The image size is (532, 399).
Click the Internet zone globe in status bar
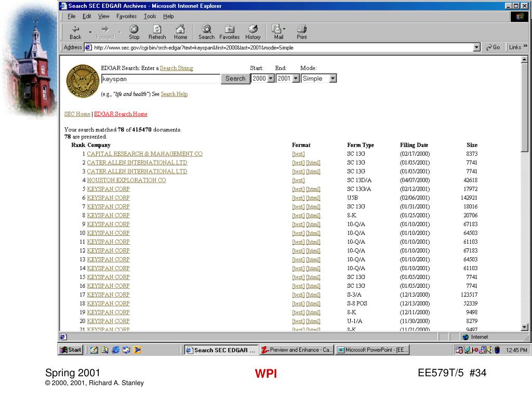465,337
